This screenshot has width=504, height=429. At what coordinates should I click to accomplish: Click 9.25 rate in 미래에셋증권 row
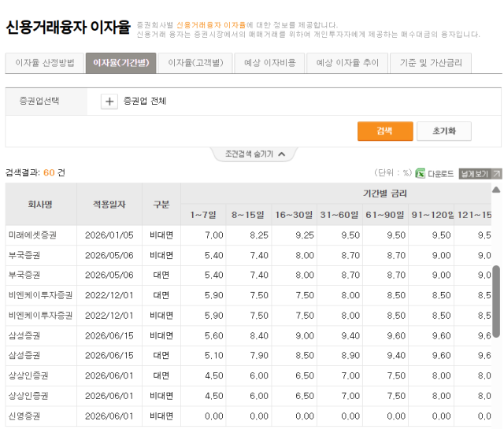click(x=305, y=235)
